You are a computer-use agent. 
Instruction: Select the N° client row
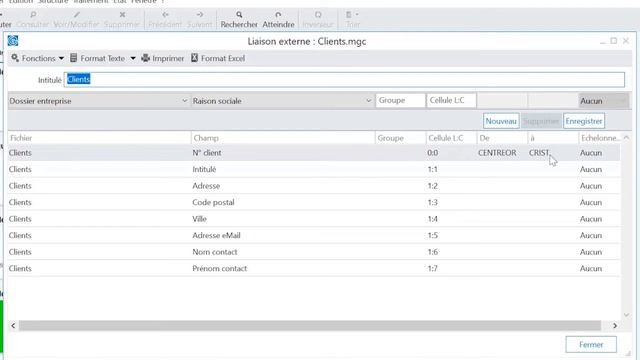[314, 153]
